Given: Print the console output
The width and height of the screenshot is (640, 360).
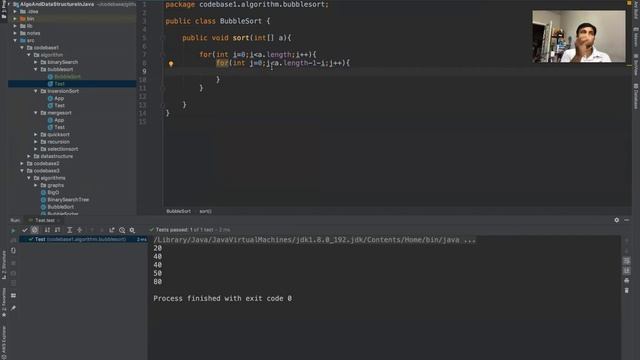Looking at the screenshot, I should 627,280.
